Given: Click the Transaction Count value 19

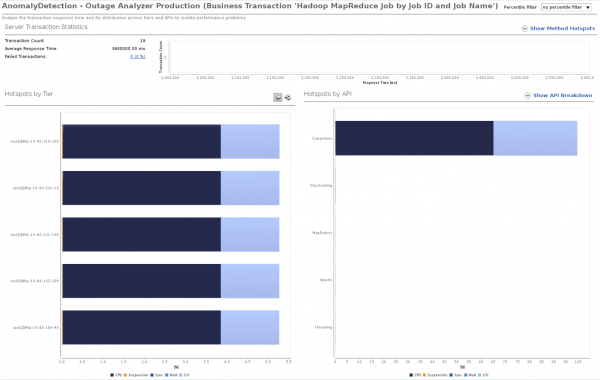Looking at the screenshot, I should click(143, 41).
